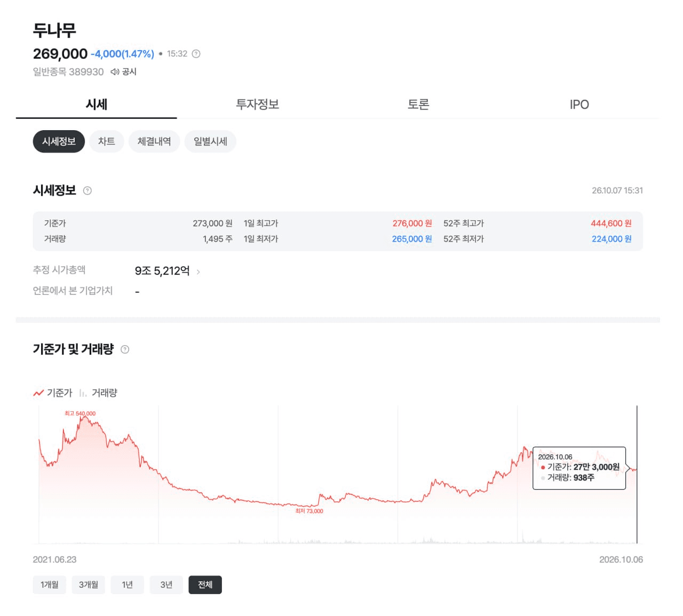Click the 최저 73,000 chart low label
The height and width of the screenshot is (616, 683).
pyautogui.click(x=309, y=511)
